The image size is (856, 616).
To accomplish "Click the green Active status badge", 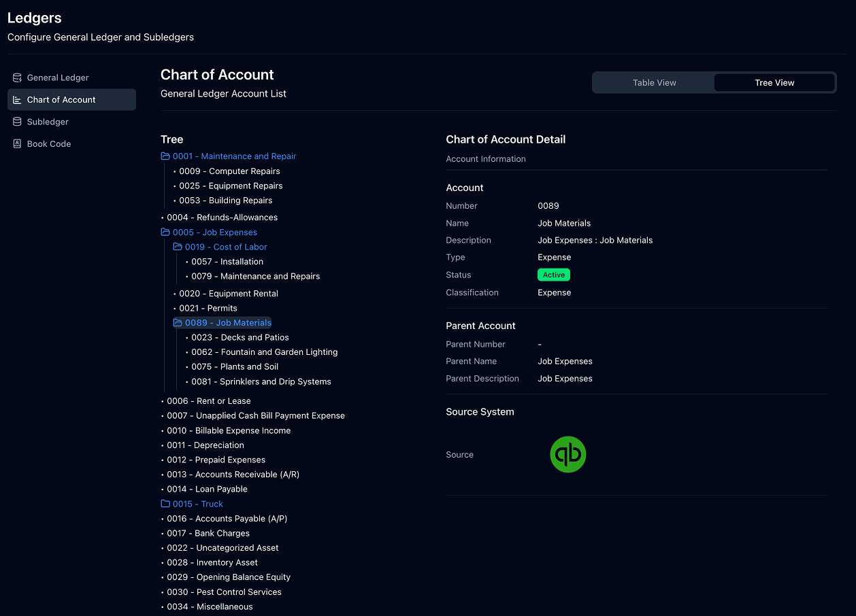I will tap(554, 275).
